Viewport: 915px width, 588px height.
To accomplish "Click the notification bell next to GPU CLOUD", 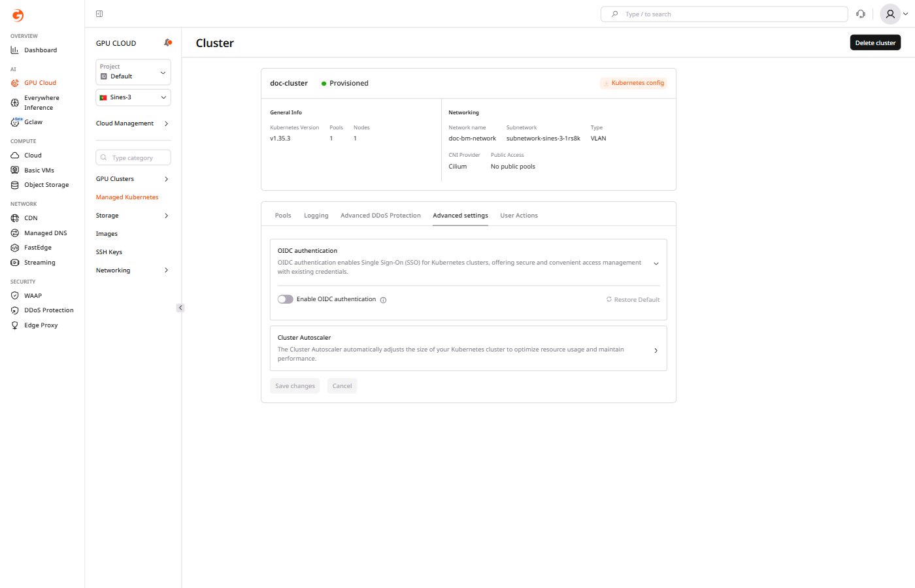I will [168, 42].
